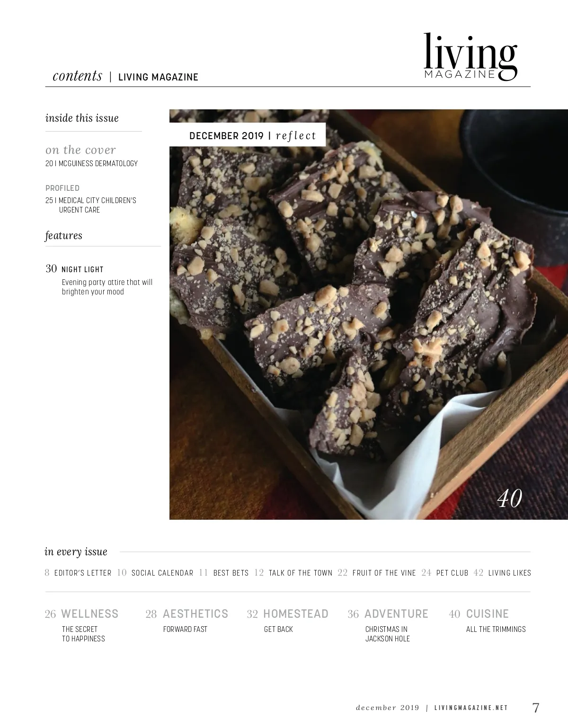The width and height of the screenshot is (568, 728).
Task: Open the Editor's Letter entry
Action: coord(78,573)
